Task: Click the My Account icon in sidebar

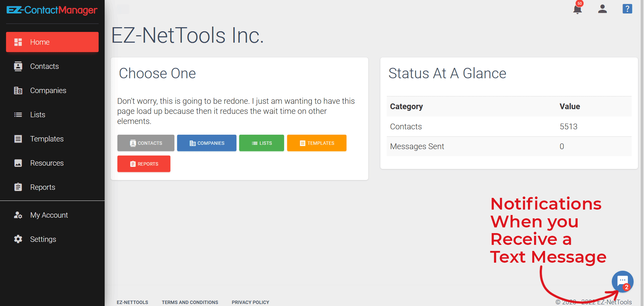Action: (18, 215)
